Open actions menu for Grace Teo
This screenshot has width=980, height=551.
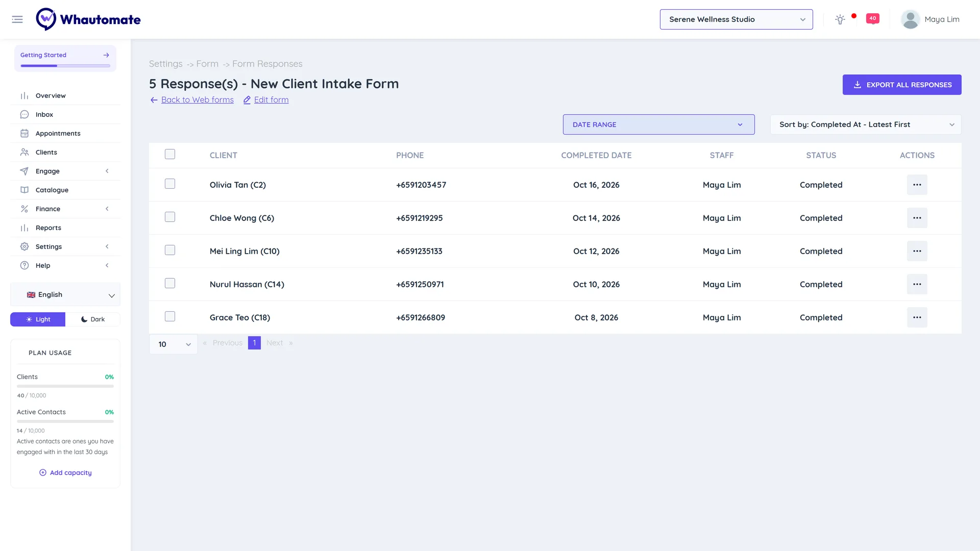pyautogui.click(x=917, y=317)
